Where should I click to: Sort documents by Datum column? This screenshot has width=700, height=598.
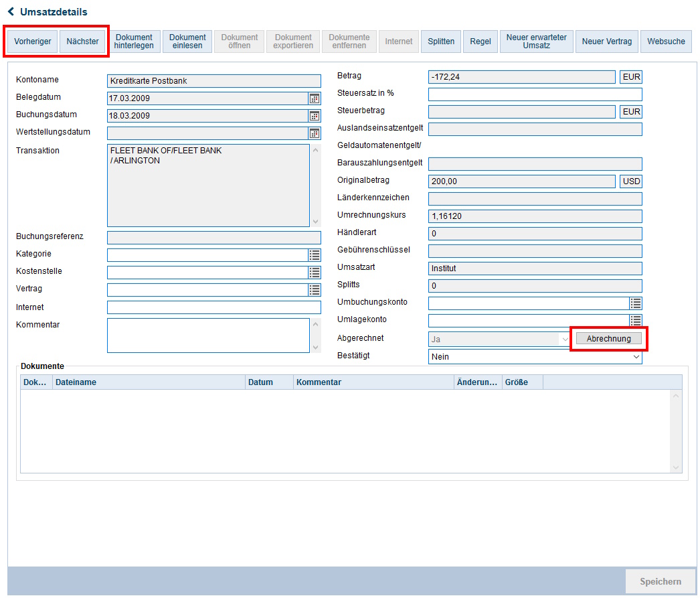pyautogui.click(x=269, y=382)
